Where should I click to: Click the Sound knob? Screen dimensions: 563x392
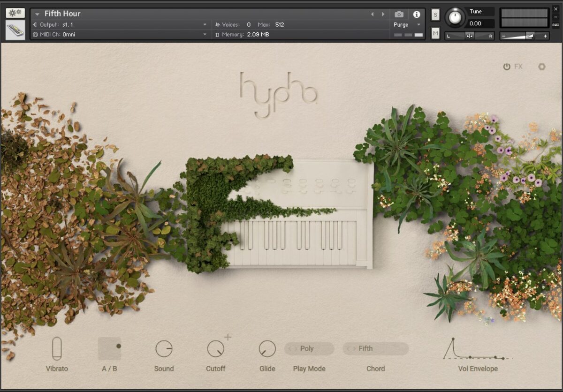pyautogui.click(x=164, y=349)
